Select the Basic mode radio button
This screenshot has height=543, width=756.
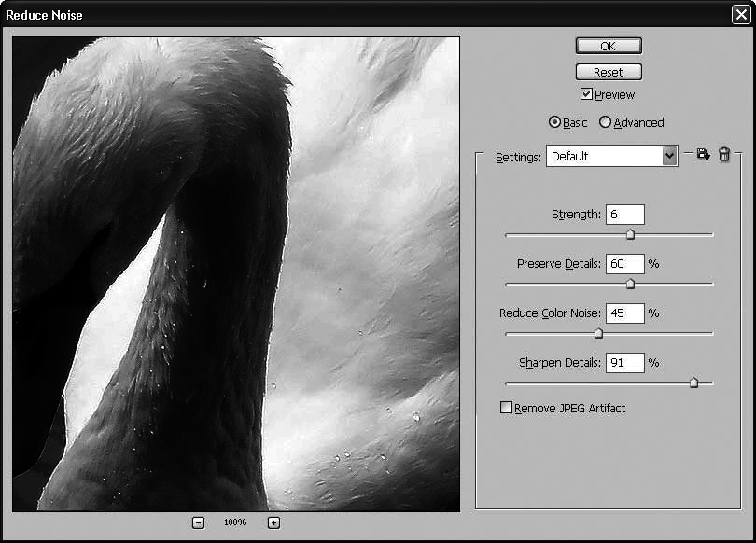tap(554, 122)
